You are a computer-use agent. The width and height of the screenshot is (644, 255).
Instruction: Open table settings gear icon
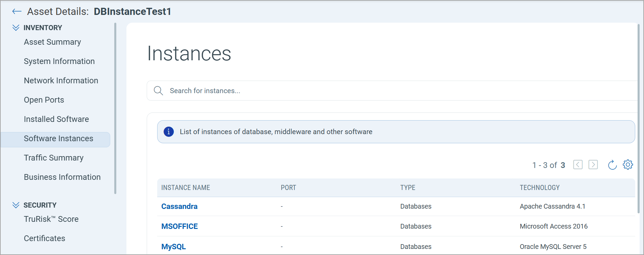pos(628,165)
